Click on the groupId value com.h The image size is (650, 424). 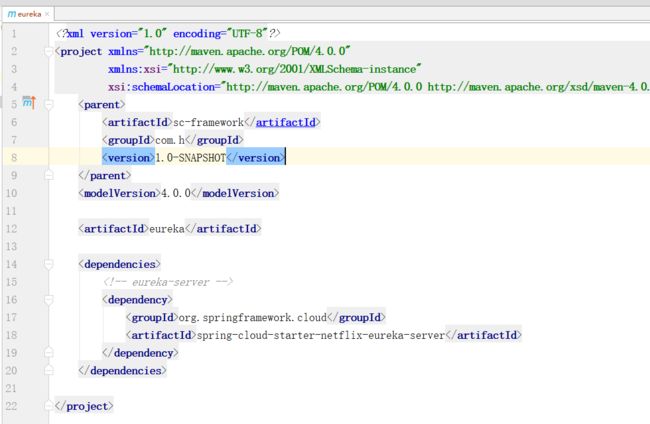click(x=170, y=140)
